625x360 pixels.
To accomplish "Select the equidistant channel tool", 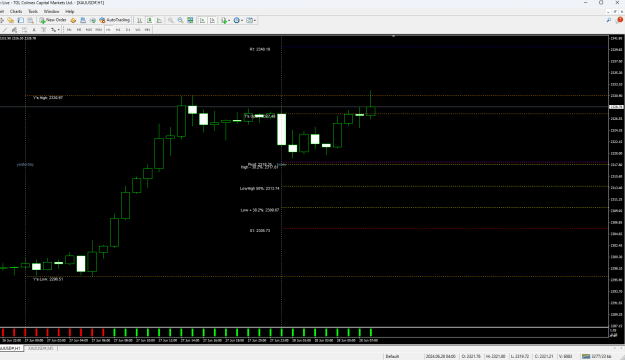I will pos(14,30).
